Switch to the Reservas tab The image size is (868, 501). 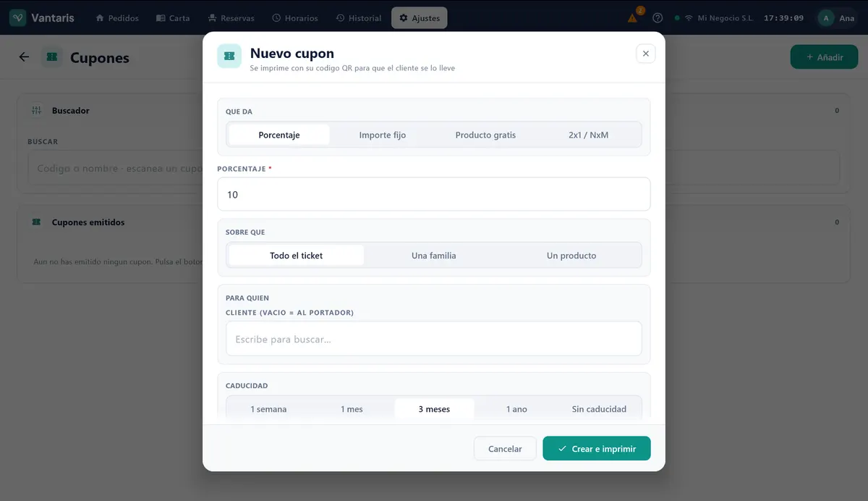(227, 18)
